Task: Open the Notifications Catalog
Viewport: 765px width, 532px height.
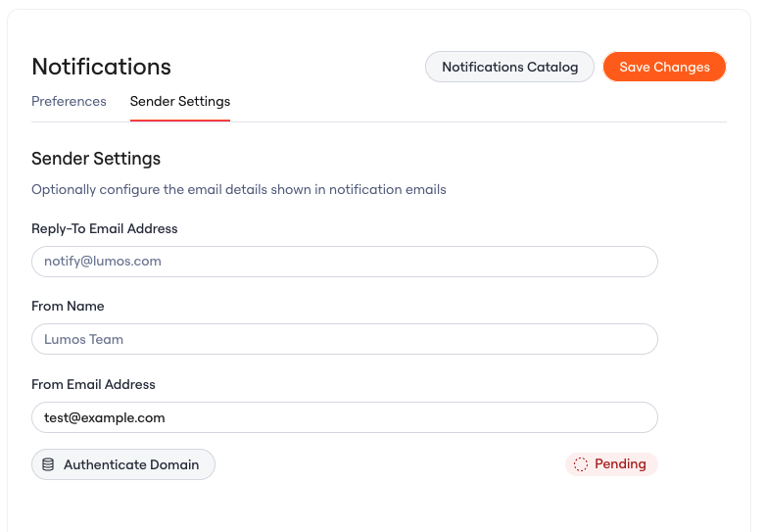Action: [x=510, y=67]
